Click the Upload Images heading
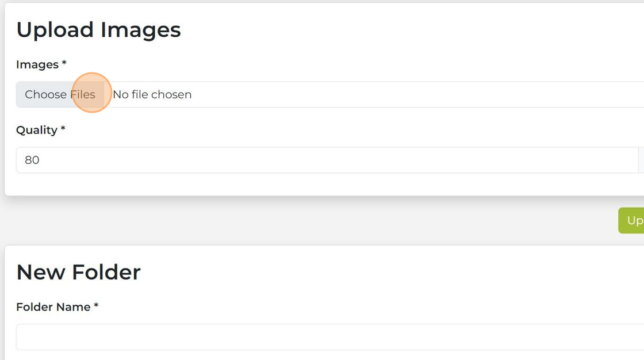644x360 pixels. pos(98,30)
